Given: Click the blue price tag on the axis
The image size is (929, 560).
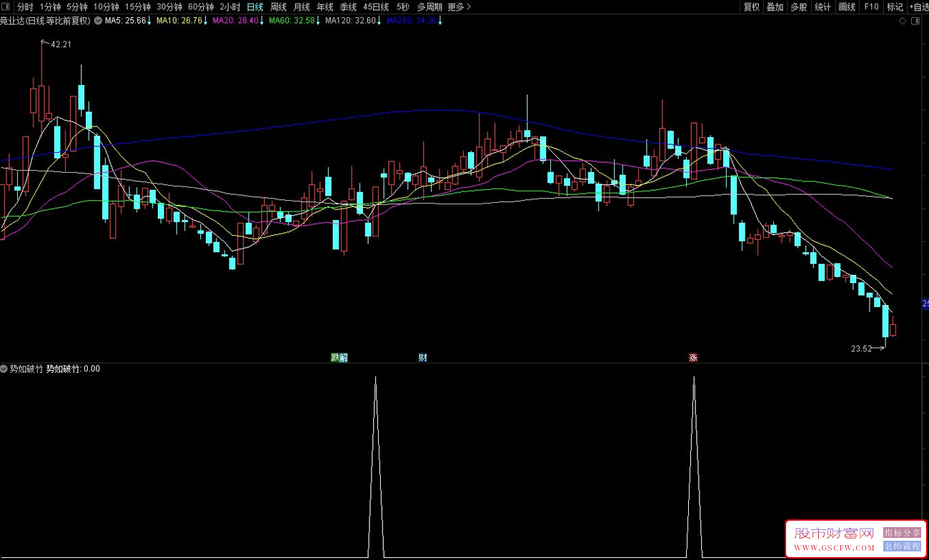Looking at the screenshot, I should (925, 304).
